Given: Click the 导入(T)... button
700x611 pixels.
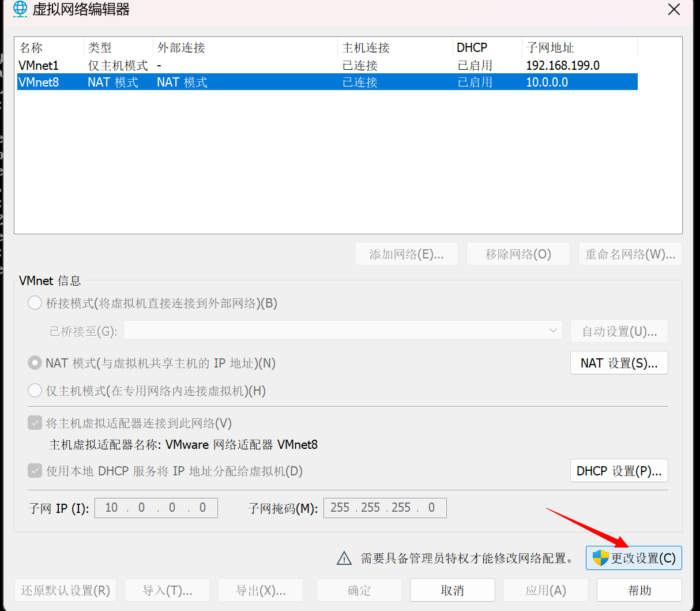Looking at the screenshot, I should [167, 590].
